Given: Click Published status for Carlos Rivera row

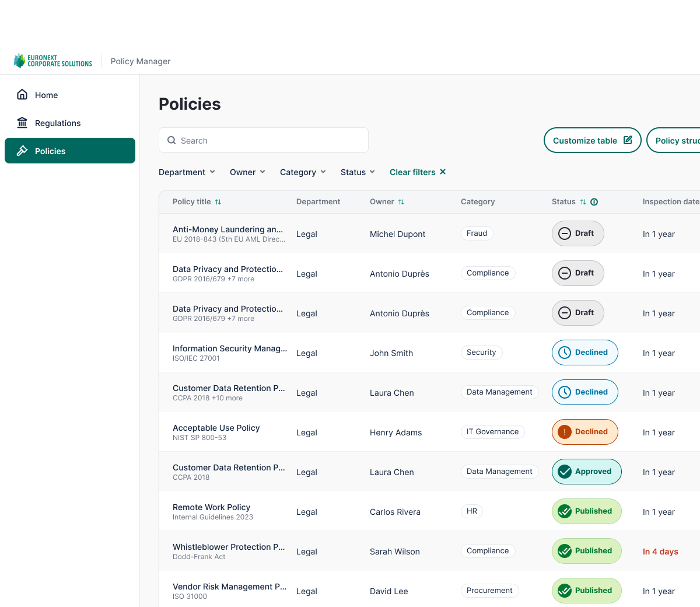Looking at the screenshot, I should 587,511.
